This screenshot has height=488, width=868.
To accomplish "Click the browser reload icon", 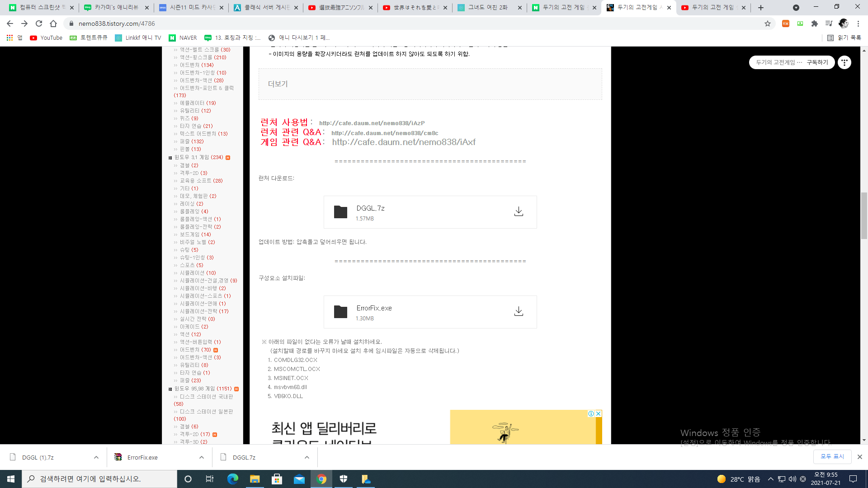I will [39, 23].
